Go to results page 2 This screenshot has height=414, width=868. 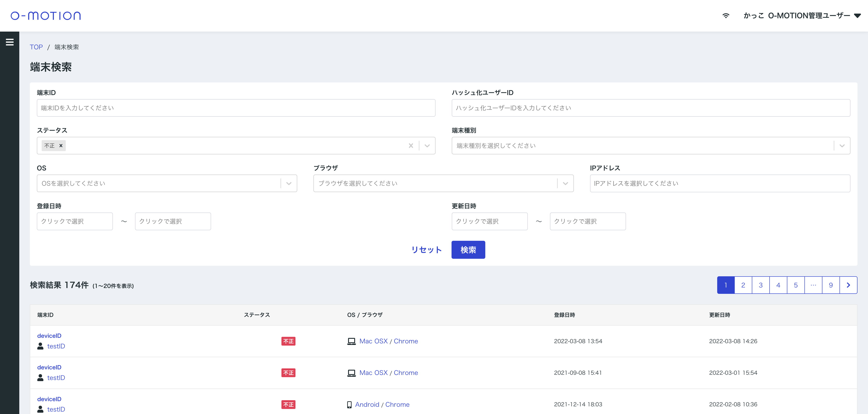click(x=743, y=285)
